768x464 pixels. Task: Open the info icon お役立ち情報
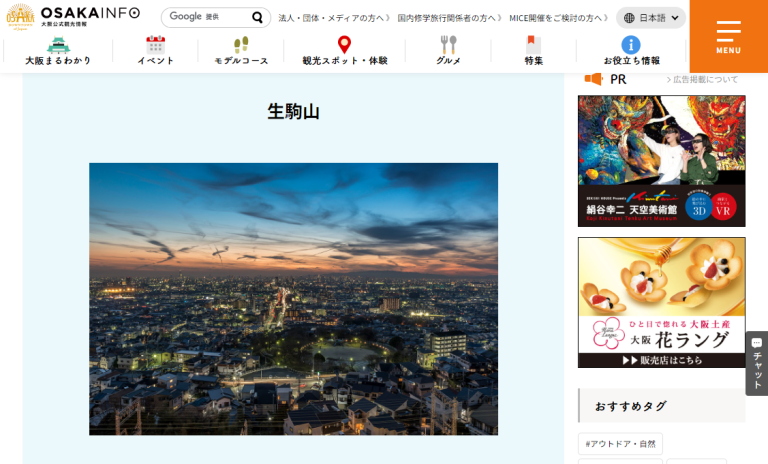click(x=630, y=51)
